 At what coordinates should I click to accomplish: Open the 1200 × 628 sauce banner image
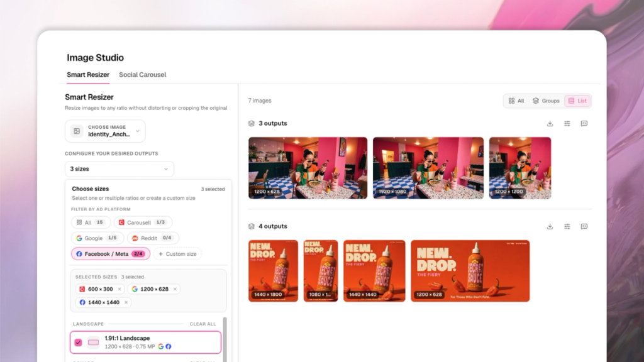coord(470,271)
